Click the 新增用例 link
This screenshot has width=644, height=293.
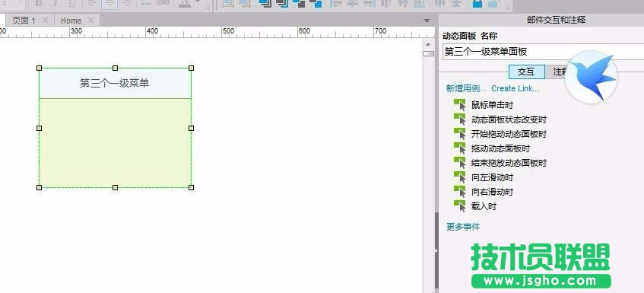pyautogui.click(x=466, y=88)
